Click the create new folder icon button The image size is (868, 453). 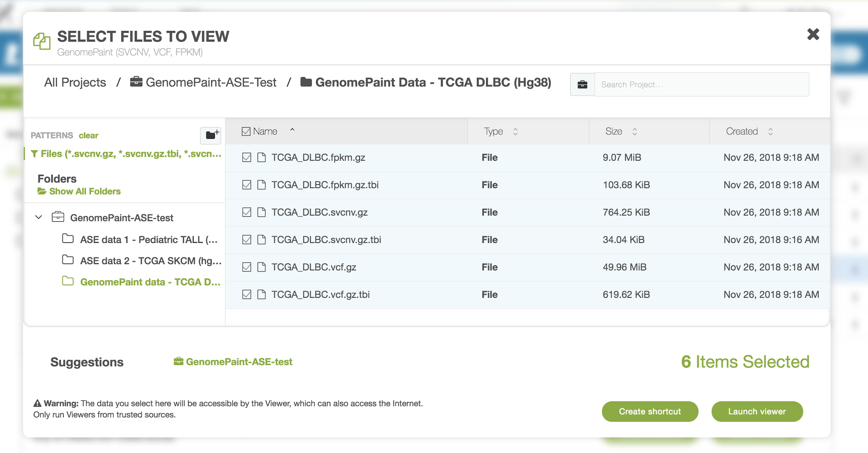[211, 135]
